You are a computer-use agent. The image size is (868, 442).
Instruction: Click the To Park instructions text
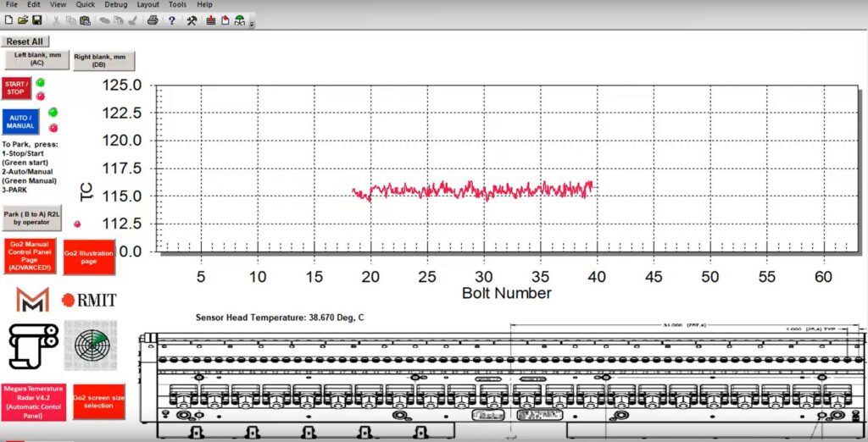point(30,167)
